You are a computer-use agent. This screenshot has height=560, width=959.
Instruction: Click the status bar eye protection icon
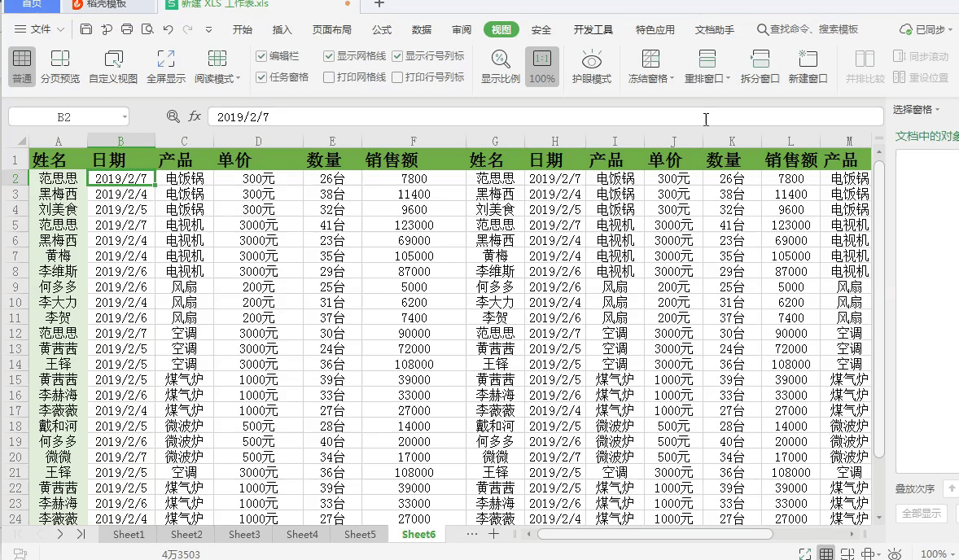coord(894,553)
